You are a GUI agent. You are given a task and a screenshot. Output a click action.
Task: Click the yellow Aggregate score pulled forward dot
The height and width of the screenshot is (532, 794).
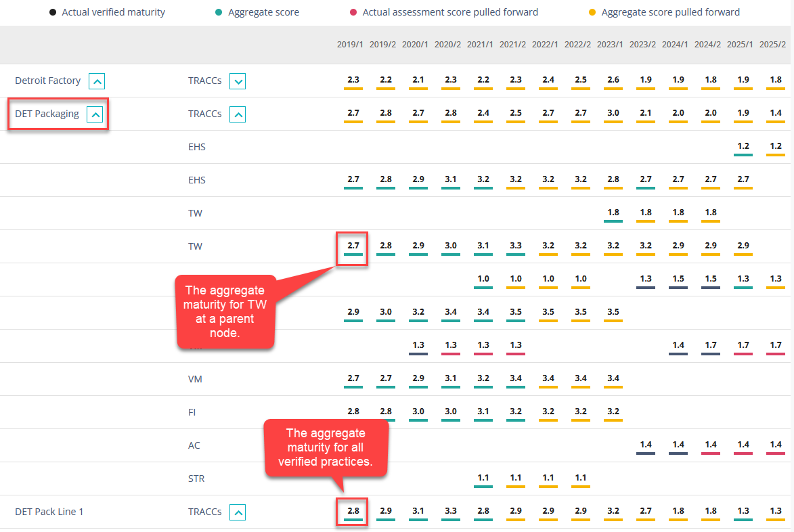[592, 12]
